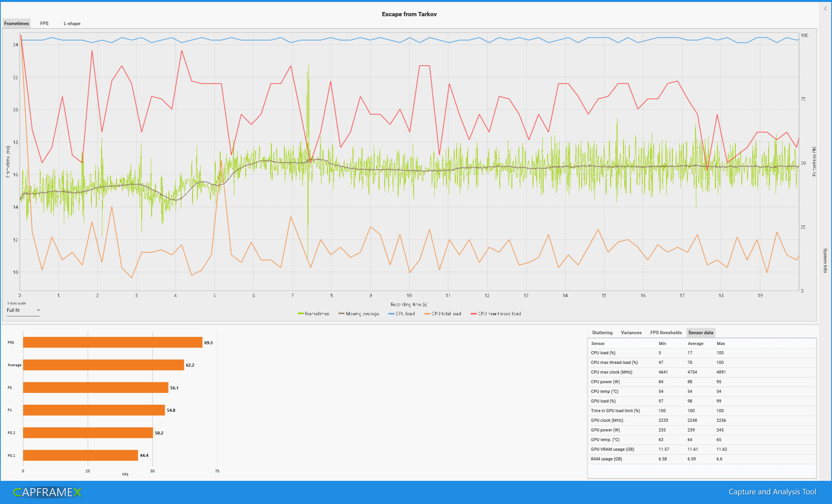The width and height of the screenshot is (832, 504).
Task: Select the CPU max clock (MHz) row
Action: [x=702, y=372]
